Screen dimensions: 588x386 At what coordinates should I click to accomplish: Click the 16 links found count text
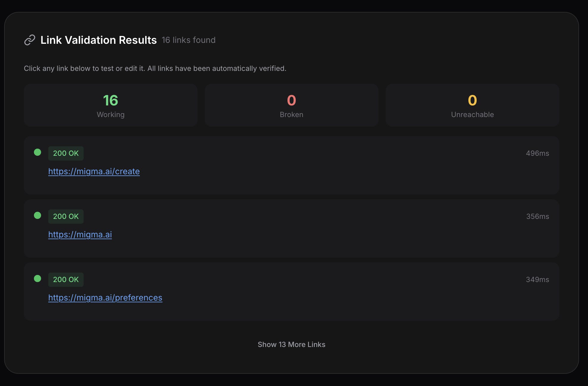point(188,40)
